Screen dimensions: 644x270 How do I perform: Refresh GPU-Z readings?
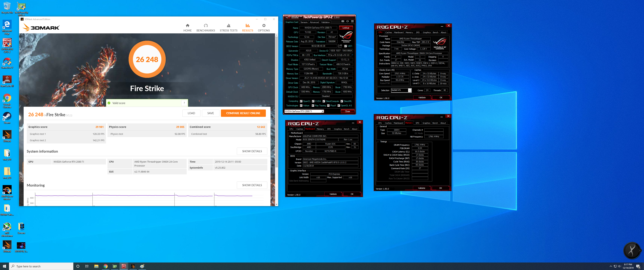(347, 21)
